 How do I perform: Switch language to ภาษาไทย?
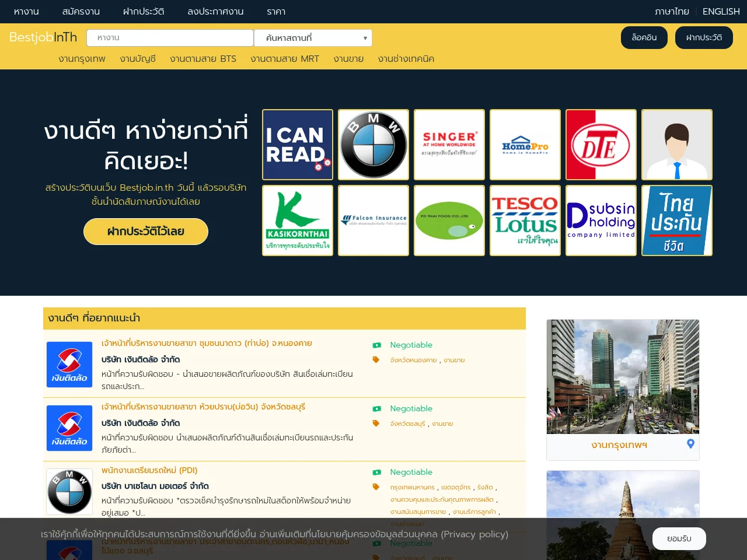(672, 12)
